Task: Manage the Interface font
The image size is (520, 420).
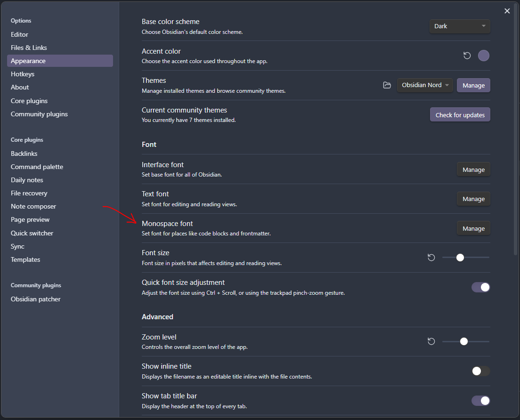Action: coord(473,170)
